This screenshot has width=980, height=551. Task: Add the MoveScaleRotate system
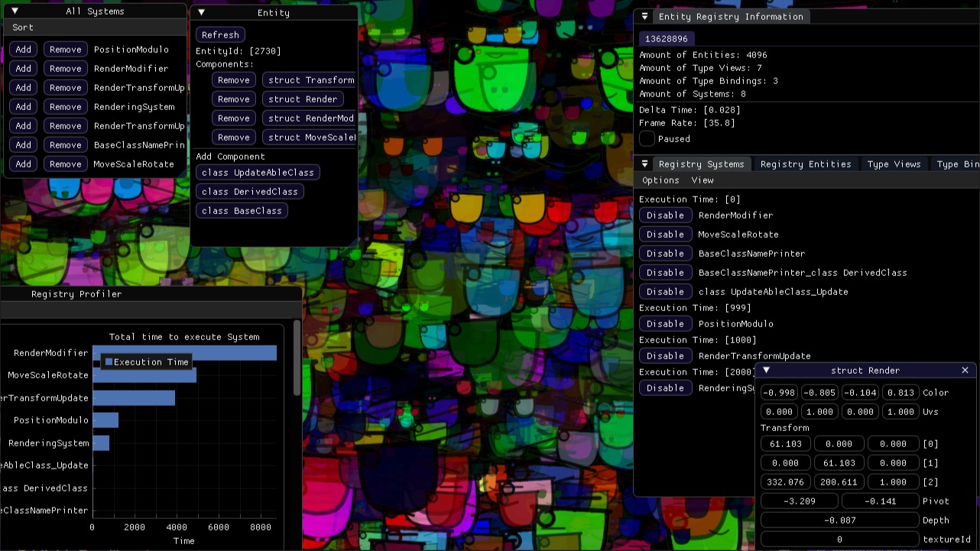(x=24, y=164)
